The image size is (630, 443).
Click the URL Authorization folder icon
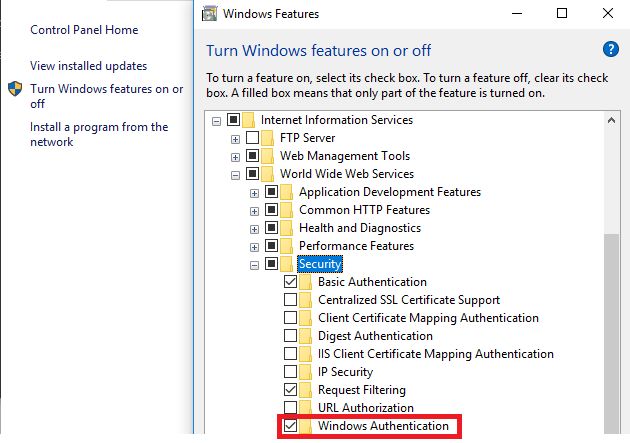coord(306,408)
